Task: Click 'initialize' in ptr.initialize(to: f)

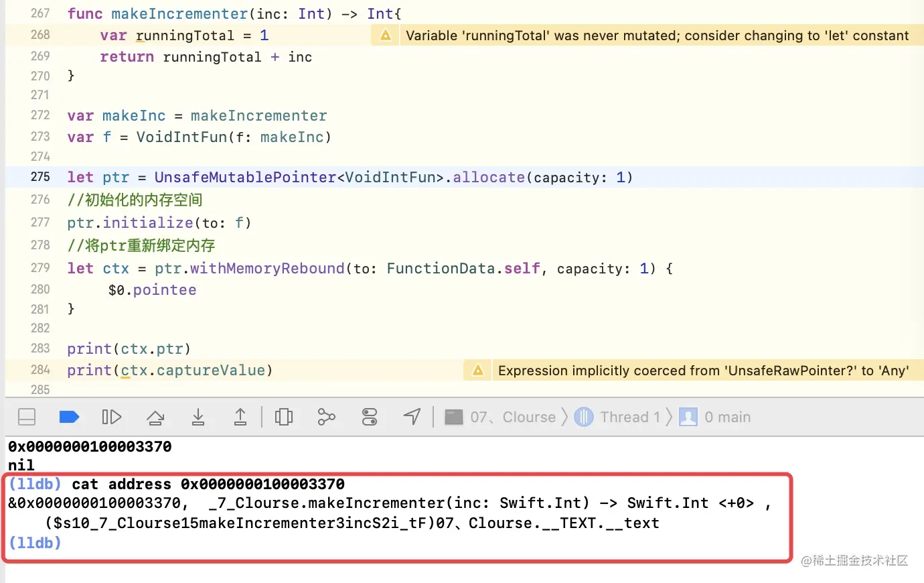Action: pos(148,222)
